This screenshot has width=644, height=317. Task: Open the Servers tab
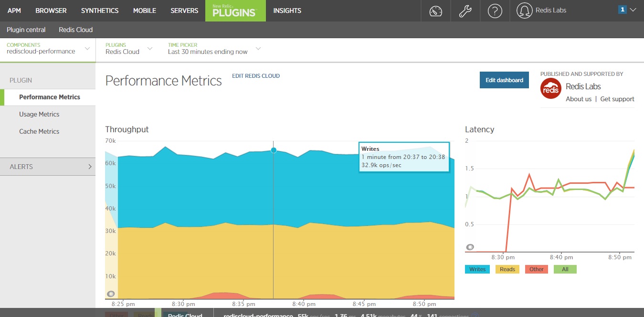(184, 11)
